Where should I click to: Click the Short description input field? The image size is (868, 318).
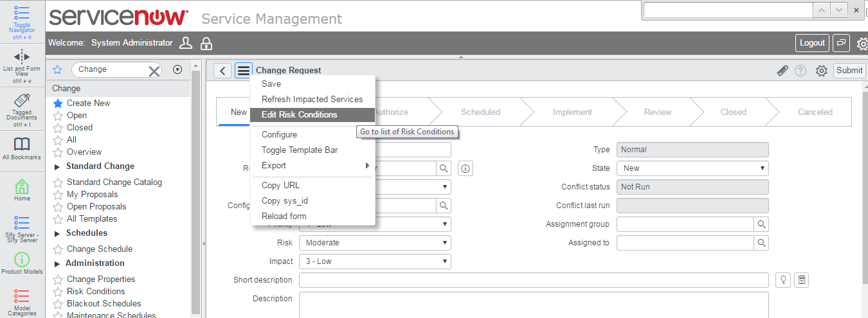pyautogui.click(x=534, y=280)
